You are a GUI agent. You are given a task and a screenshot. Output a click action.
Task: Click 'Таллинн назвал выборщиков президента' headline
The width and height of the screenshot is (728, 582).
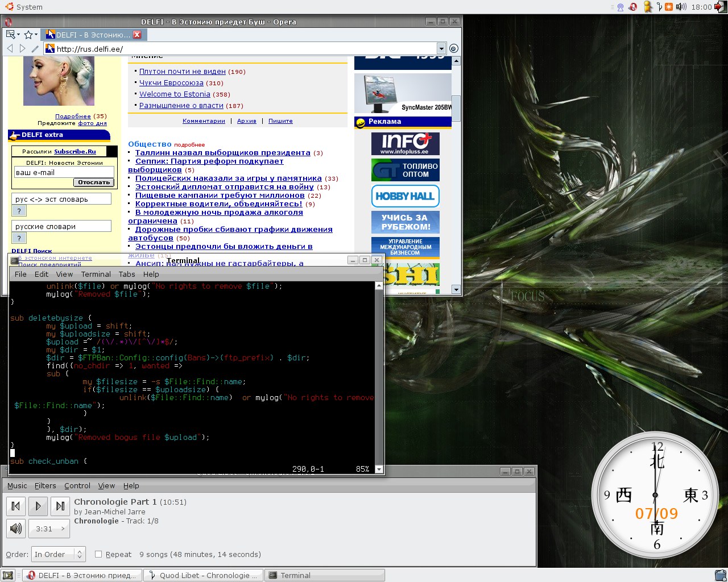(x=223, y=153)
